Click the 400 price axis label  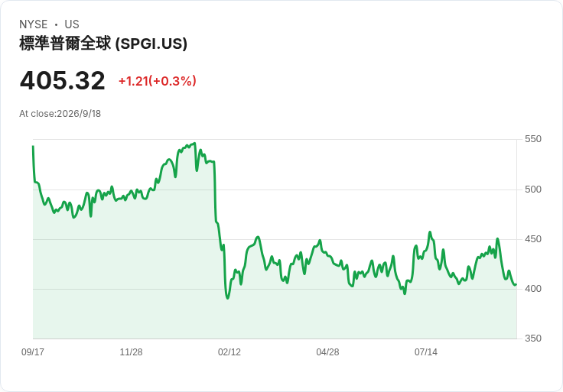533,289
